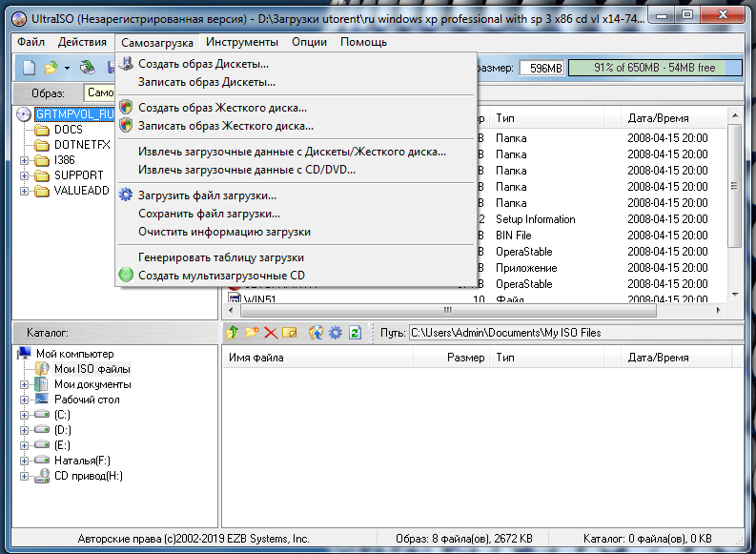The height and width of the screenshot is (554, 756).
Task: Select Мой компьютер in catalog tree
Action: pos(74,354)
